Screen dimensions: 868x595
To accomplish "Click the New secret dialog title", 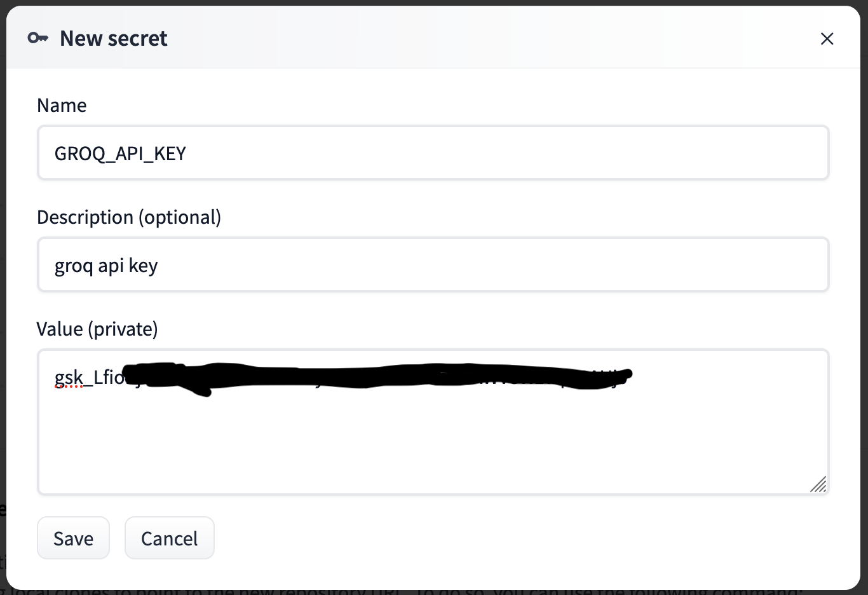I will pyautogui.click(x=114, y=39).
